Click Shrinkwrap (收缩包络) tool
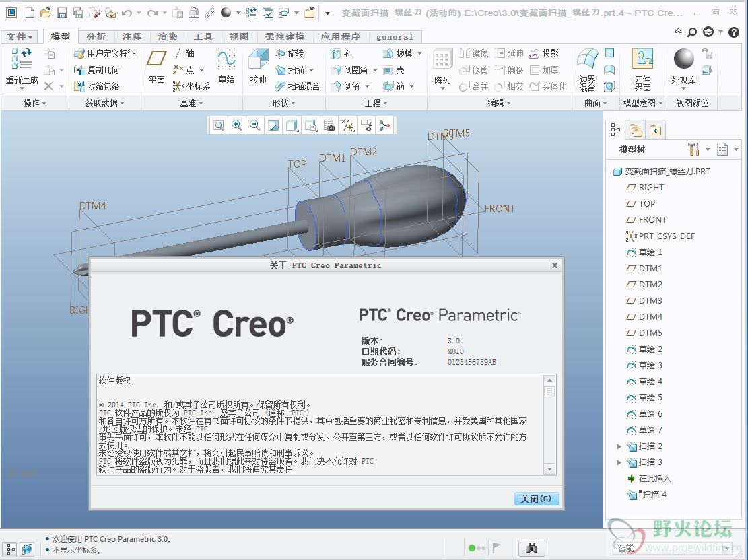The height and width of the screenshot is (560, 748). 97,86
